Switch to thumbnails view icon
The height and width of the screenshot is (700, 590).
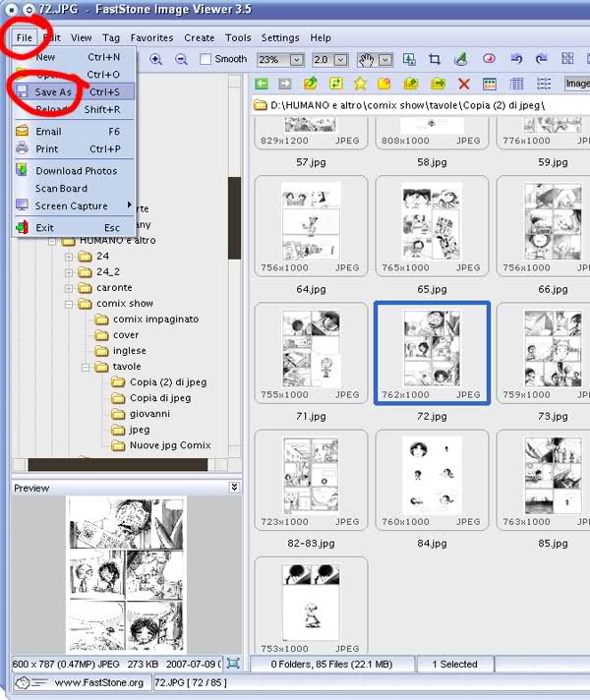[490, 84]
